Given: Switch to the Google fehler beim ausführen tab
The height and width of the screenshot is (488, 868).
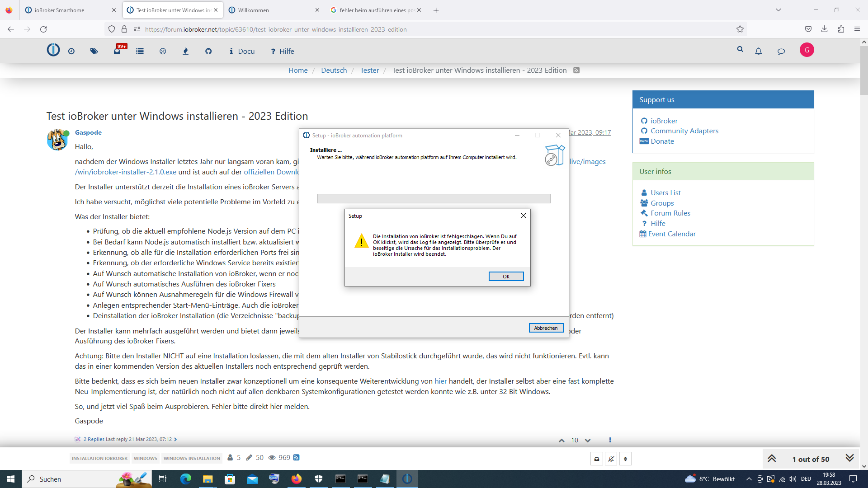Looking at the screenshot, I should click(376, 10).
